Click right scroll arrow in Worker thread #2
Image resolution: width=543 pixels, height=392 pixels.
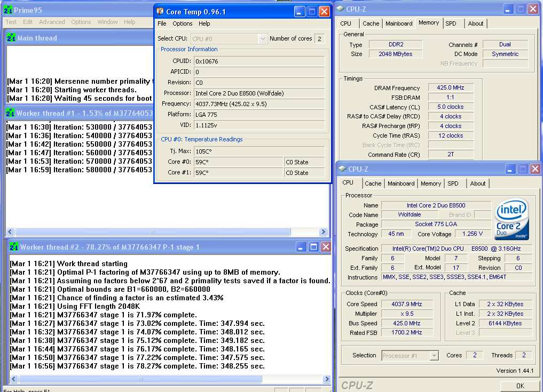coord(327,379)
